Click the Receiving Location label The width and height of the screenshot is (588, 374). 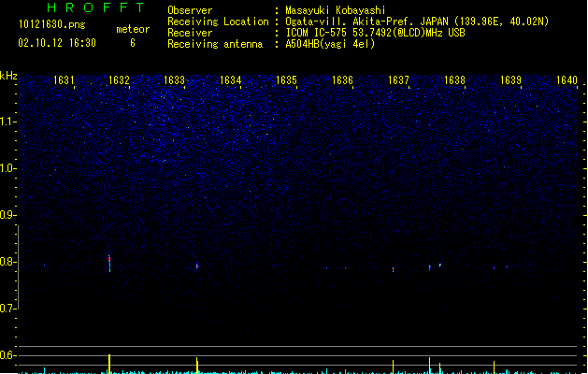click(x=218, y=22)
